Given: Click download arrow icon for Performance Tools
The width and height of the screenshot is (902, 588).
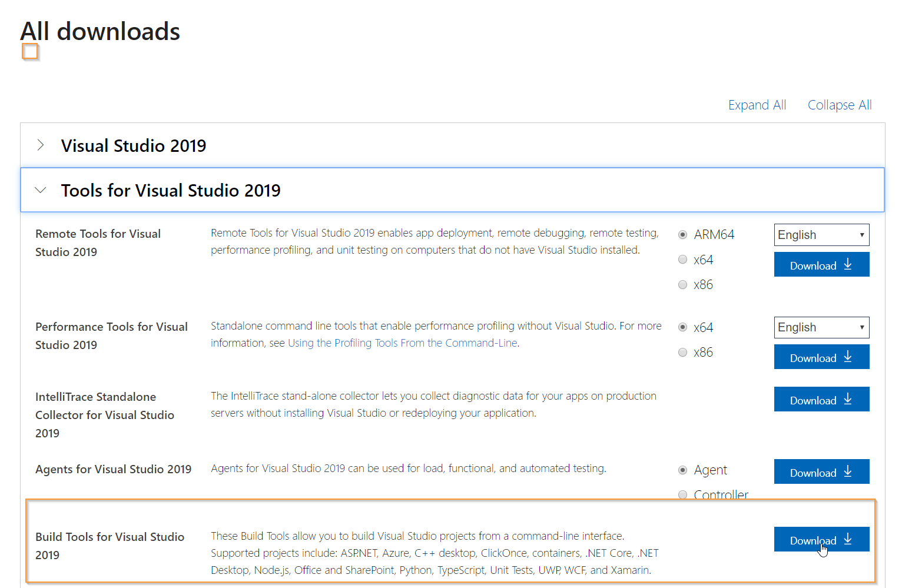Looking at the screenshot, I should click(x=848, y=357).
